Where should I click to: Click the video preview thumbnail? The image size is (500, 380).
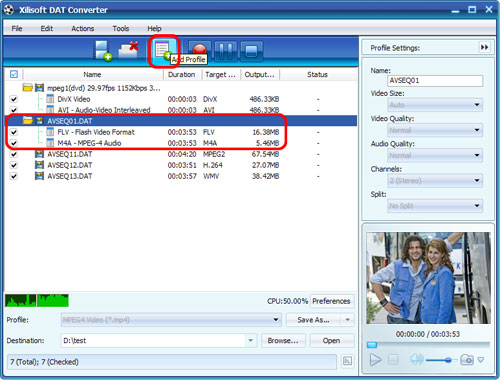coord(428,277)
